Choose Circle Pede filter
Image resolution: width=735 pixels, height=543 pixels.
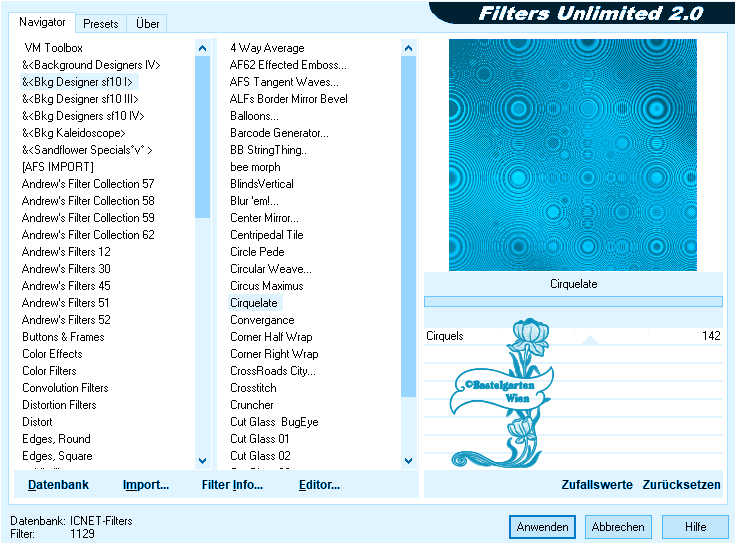coord(257,252)
